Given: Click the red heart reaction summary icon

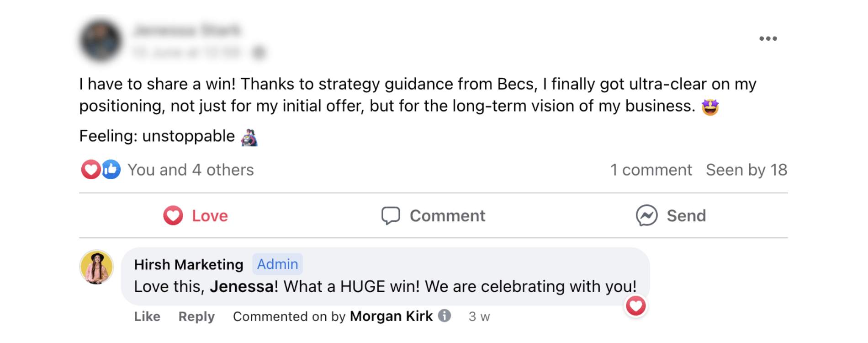Looking at the screenshot, I should click(90, 170).
